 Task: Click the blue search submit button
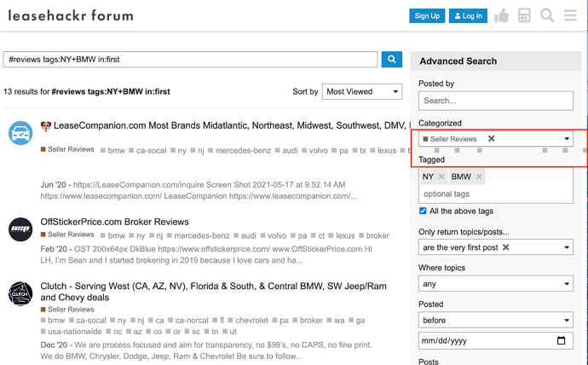coord(391,60)
